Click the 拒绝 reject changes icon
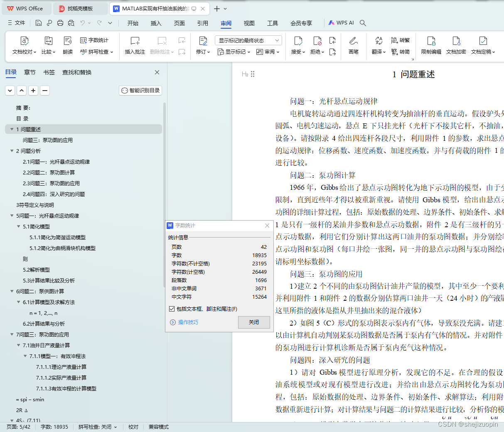This screenshot has width=504, height=432. click(317, 41)
